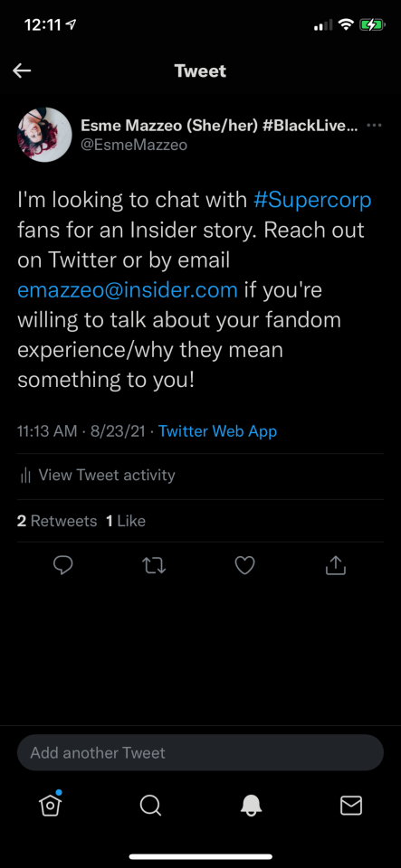Tap the emazzeo@insider.com email link
Screen dimensions: 401x868
pos(128,290)
